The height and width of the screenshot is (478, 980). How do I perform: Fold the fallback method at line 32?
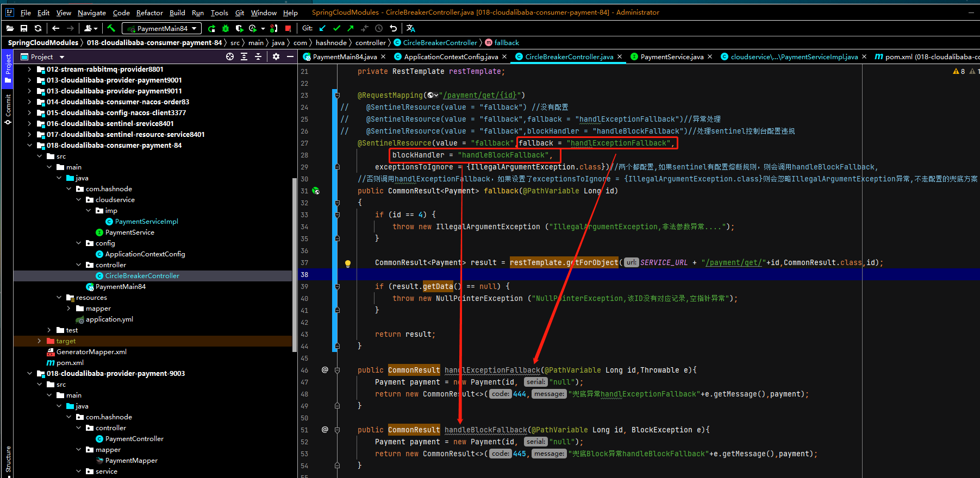(337, 203)
